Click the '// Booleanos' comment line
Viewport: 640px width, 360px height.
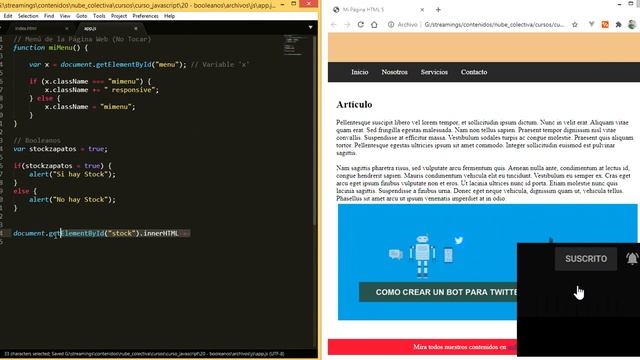[37, 140]
